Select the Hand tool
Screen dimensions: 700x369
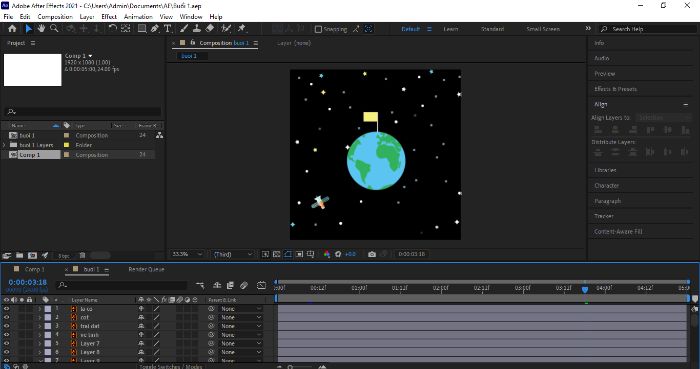pyautogui.click(x=41, y=29)
